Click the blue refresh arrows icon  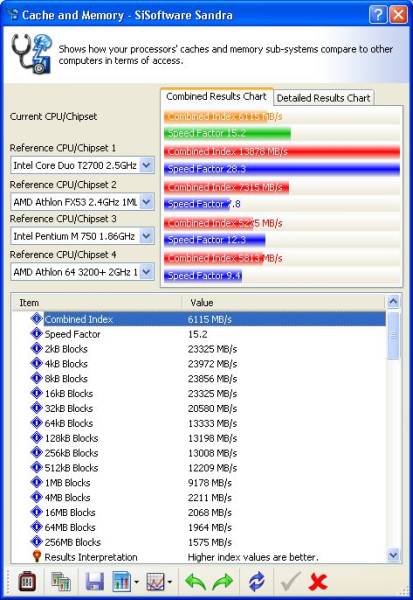click(x=257, y=582)
